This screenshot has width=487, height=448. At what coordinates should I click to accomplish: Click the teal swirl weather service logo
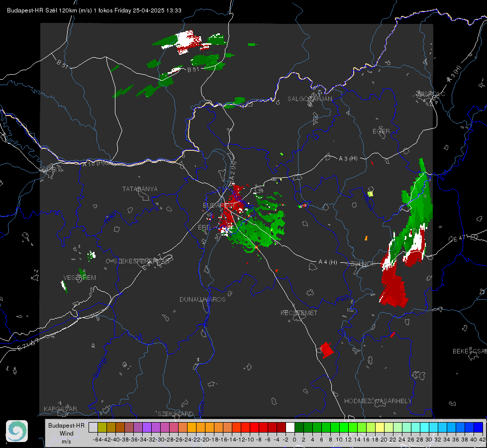pos(17,431)
